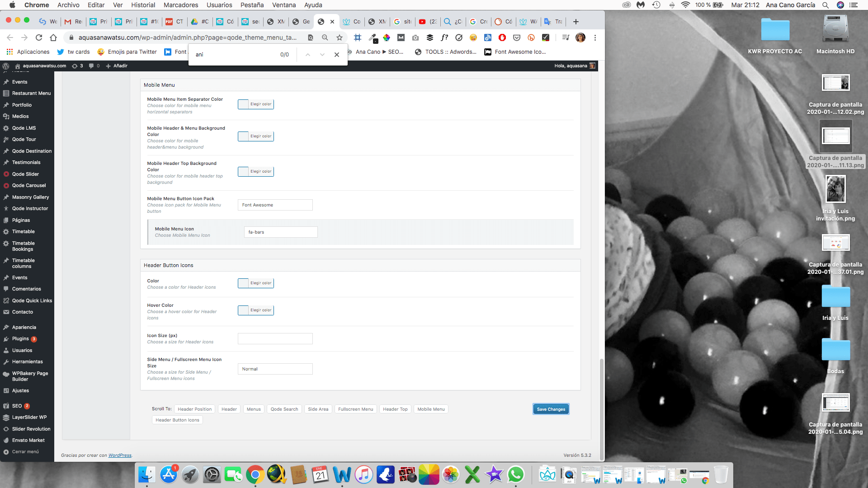Pick Header Icons Hover Color swatch
Screen dimensions: 868x488
pos(256,310)
